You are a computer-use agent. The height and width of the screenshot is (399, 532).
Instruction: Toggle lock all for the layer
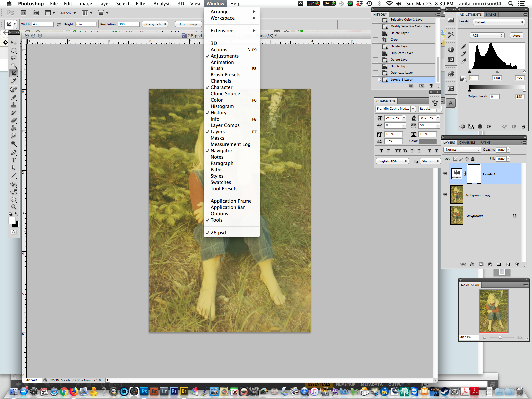[473, 159]
